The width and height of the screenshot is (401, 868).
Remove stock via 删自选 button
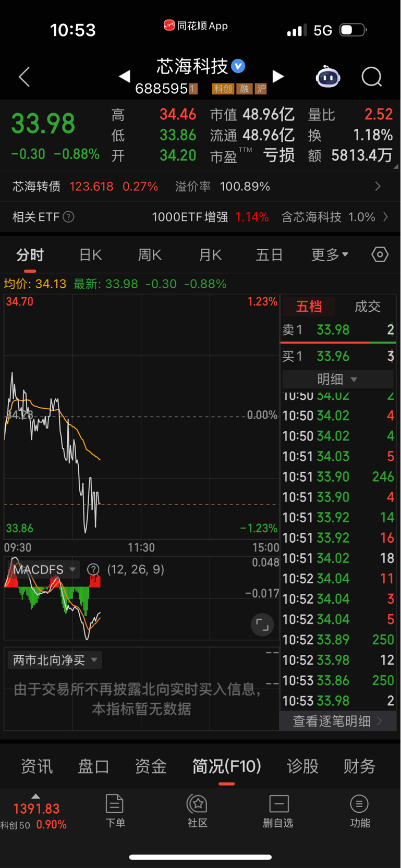tap(278, 811)
